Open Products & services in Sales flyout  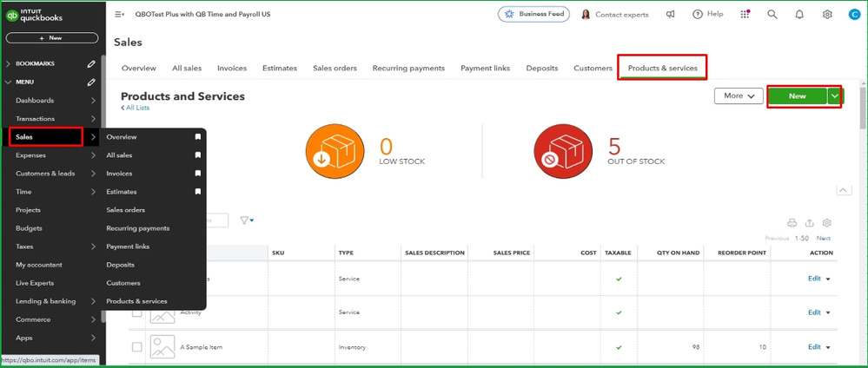pos(136,301)
